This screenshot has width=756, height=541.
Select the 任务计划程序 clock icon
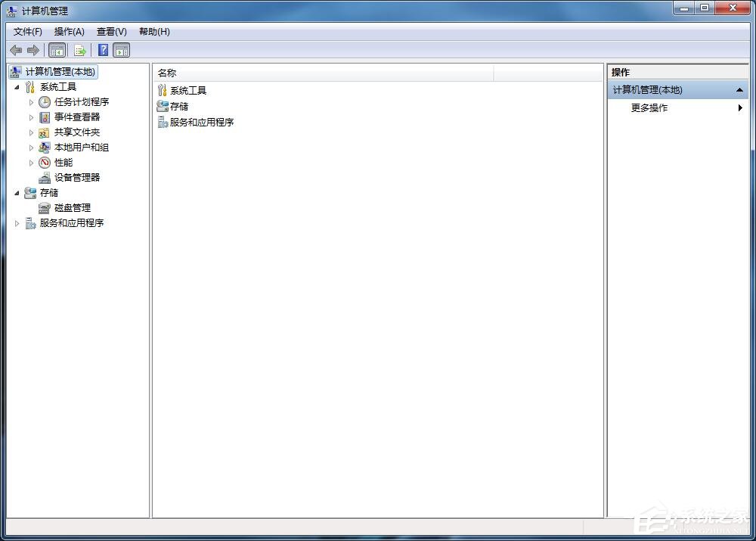pyautogui.click(x=44, y=101)
